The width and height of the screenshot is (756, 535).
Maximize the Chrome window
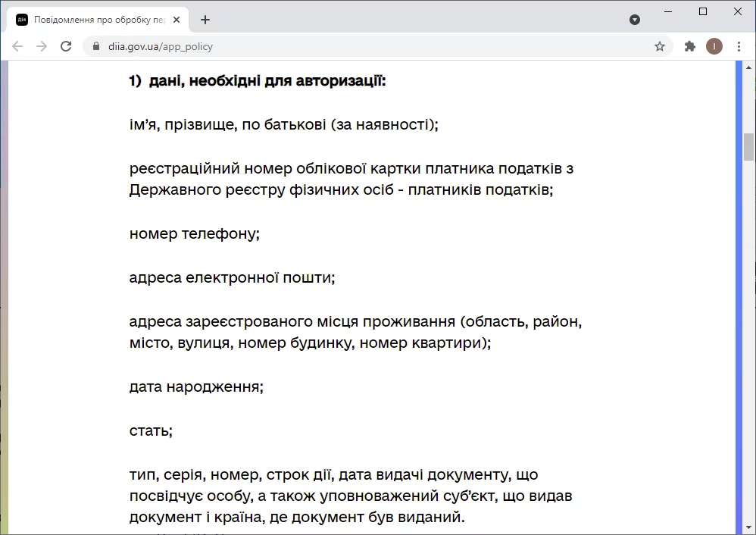coord(703,11)
